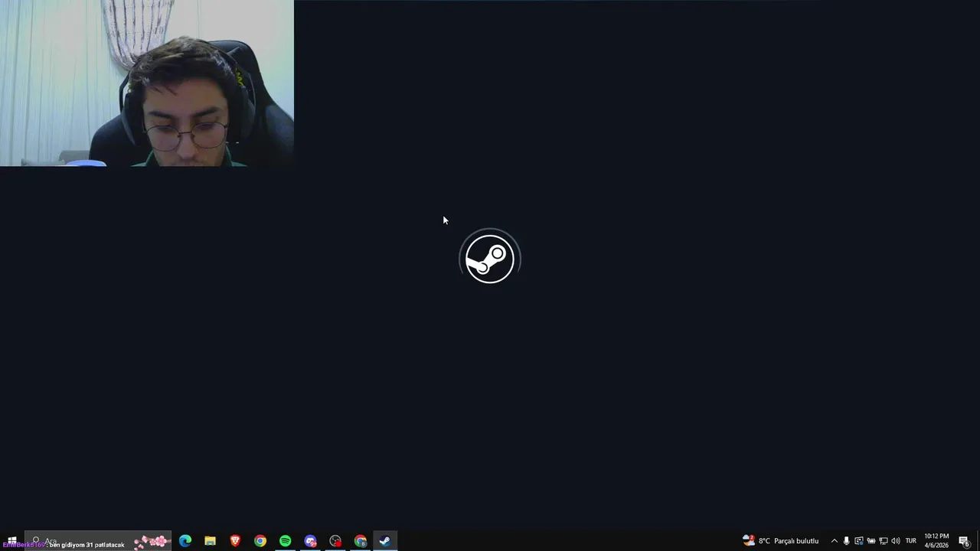Open the battery status tray icon

(x=871, y=541)
